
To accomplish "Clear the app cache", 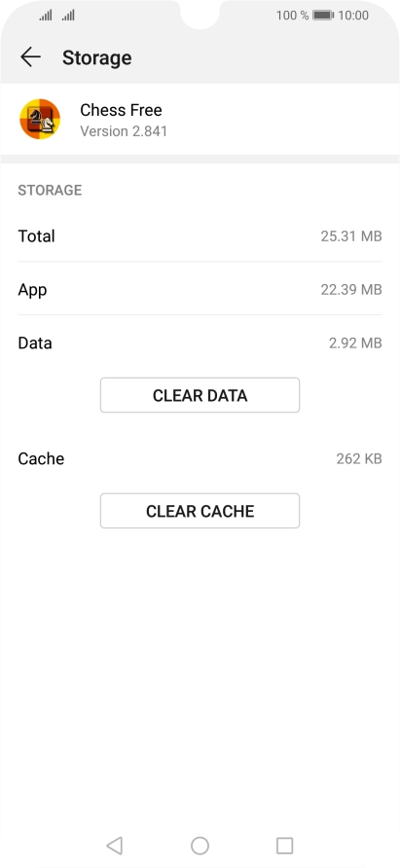I will [200, 511].
